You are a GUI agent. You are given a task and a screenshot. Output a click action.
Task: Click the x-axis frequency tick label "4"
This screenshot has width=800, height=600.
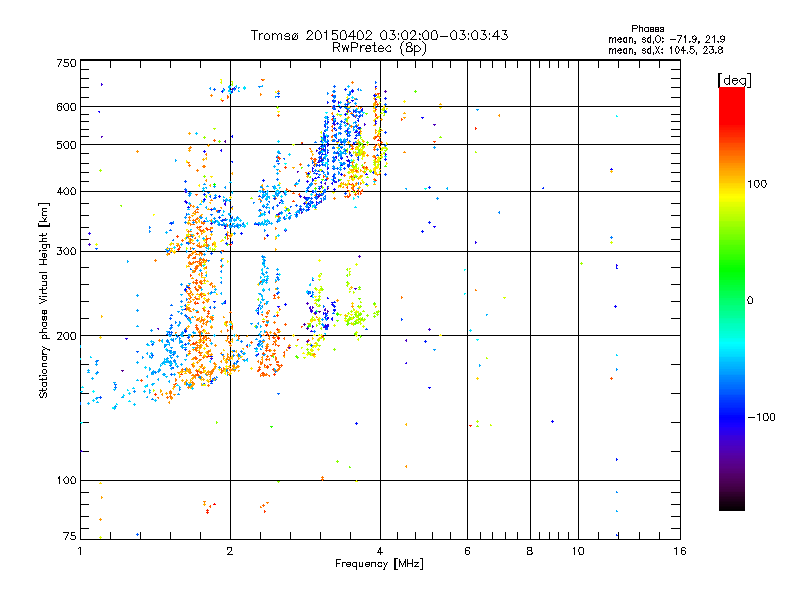pos(380,551)
